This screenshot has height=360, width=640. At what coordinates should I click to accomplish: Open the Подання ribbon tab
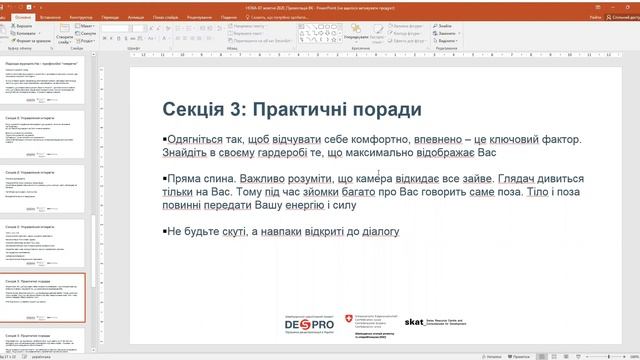click(x=229, y=17)
